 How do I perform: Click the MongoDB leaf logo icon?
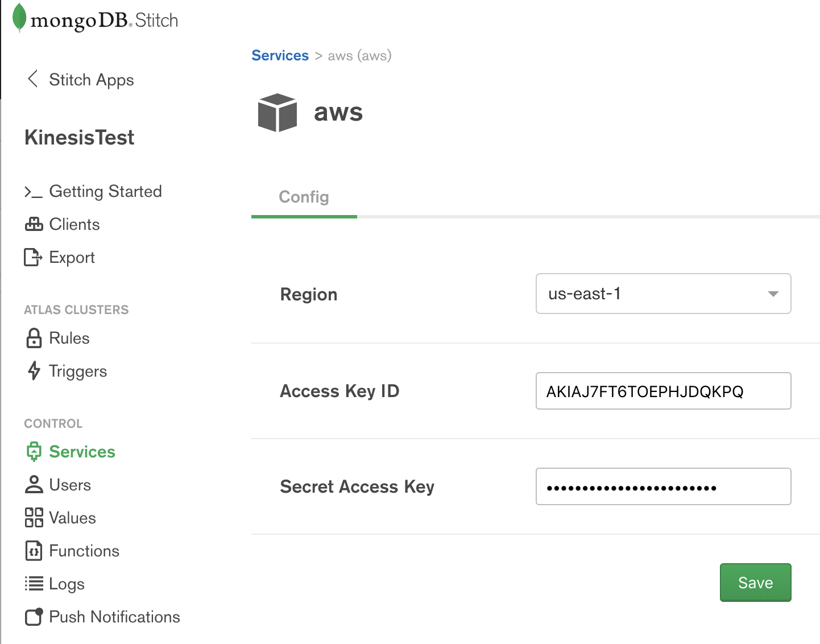[x=19, y=18]
